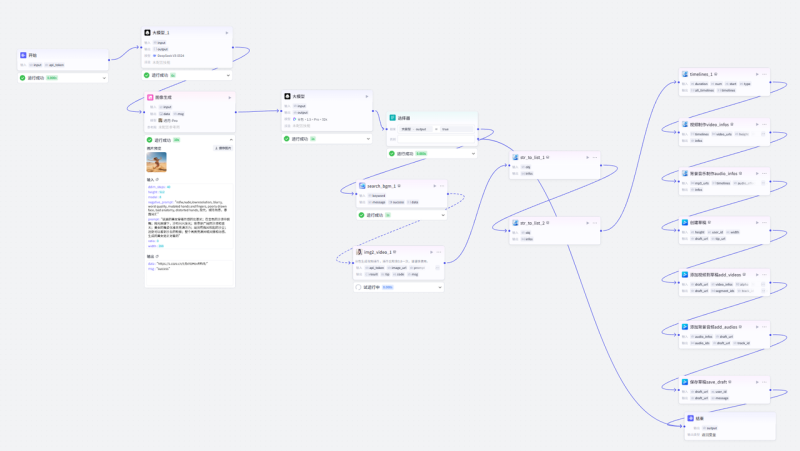
Task: Click the search_bgm_1 plugin icon
Action: pyautogui.click(x=363, y=186)
